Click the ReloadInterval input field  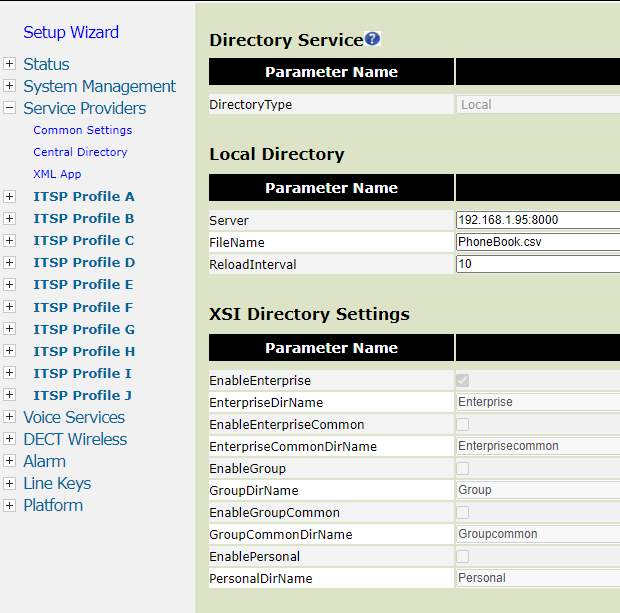(538, 264)
